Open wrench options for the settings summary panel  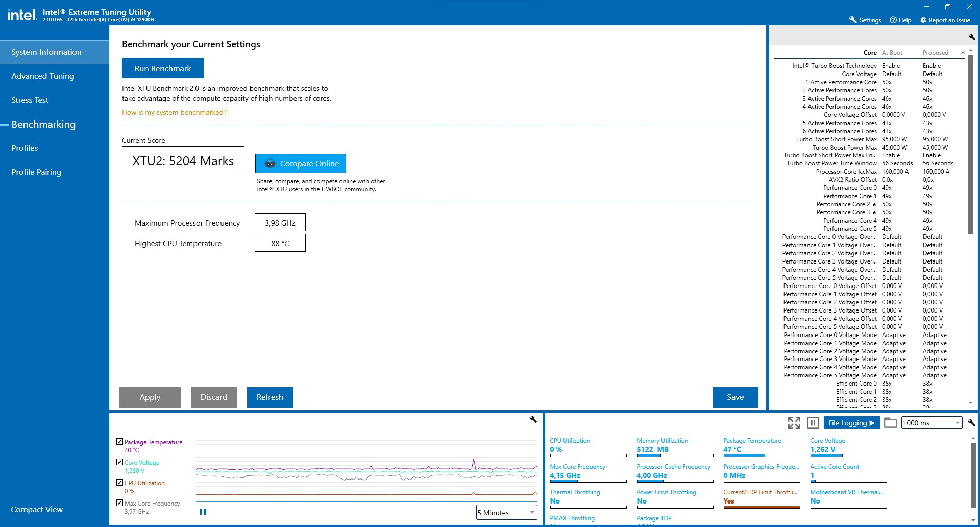point(971,36)
